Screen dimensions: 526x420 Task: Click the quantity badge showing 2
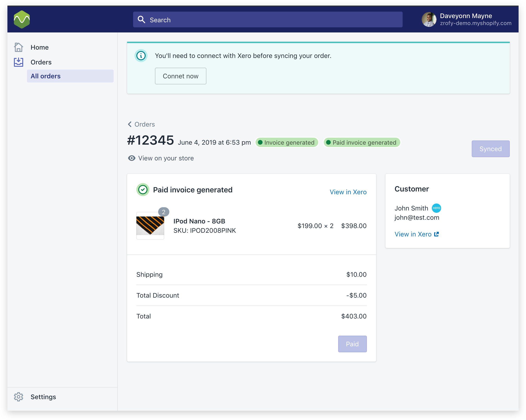[x=164, y=212]
